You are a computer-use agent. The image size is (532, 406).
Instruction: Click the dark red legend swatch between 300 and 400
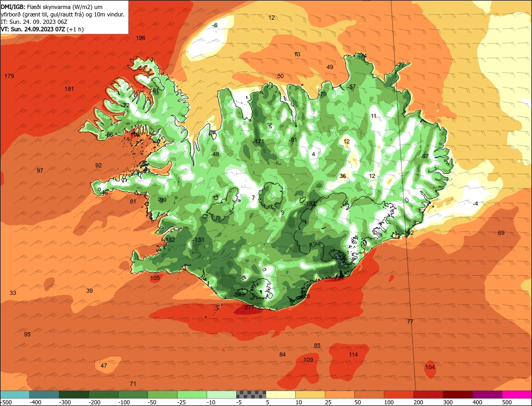[x=458, y=394]
